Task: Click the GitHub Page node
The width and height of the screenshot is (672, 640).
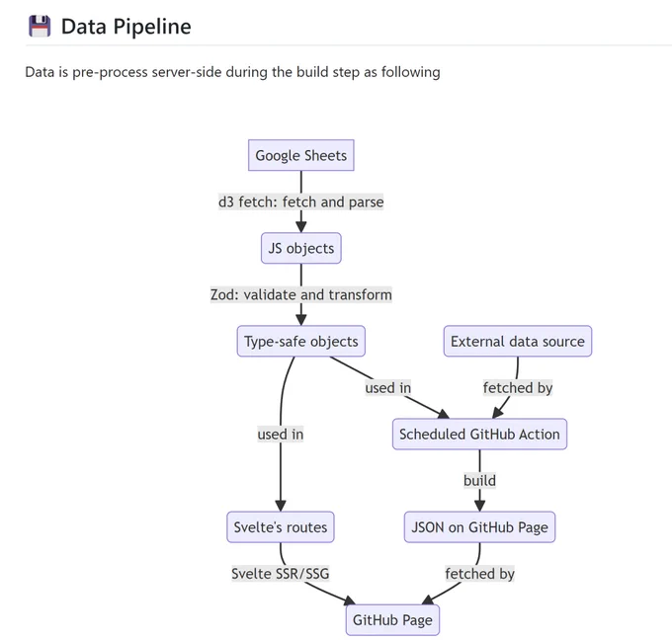Action: 392,620
